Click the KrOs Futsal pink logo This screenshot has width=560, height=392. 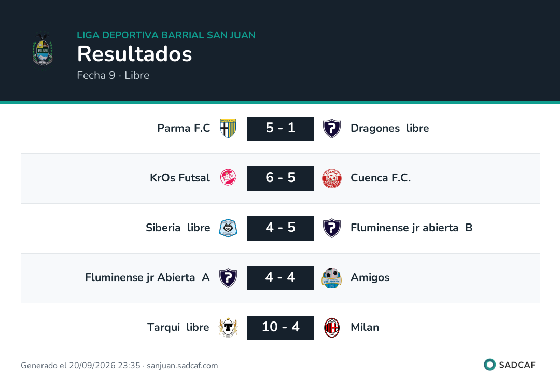(x=228, y=177)
